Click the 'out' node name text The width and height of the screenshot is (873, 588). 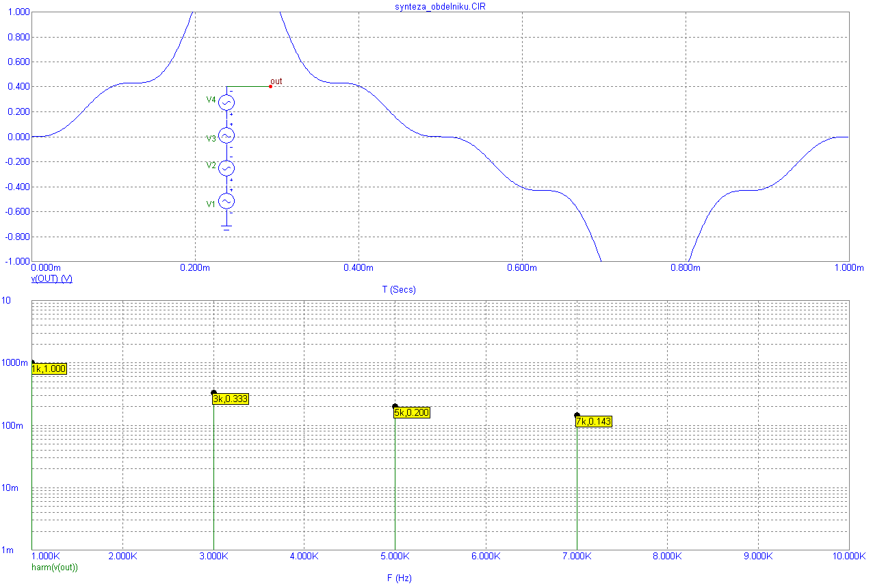[276, 81]
